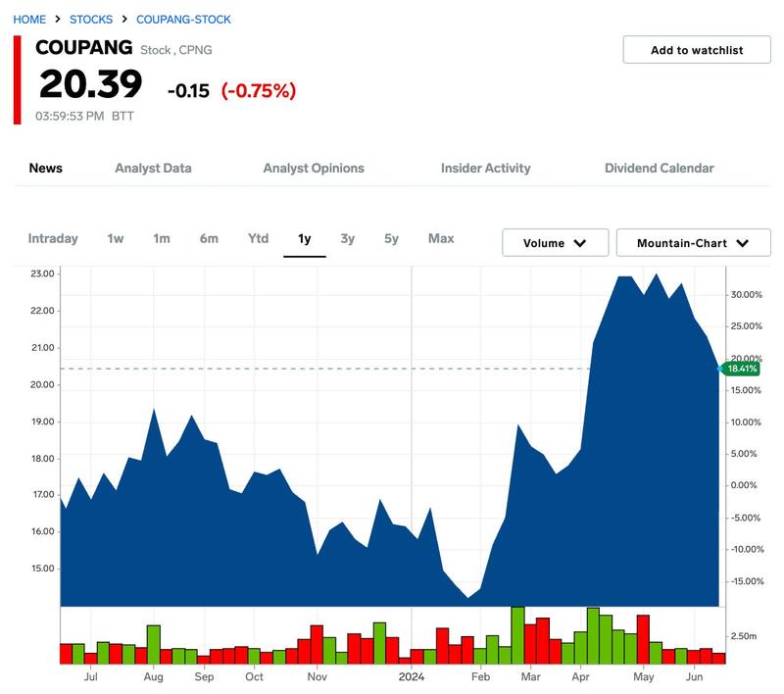Open the COUPANG-STOCK breadcrumb link
Screen dimensions: 784x694
pos(183,20)
